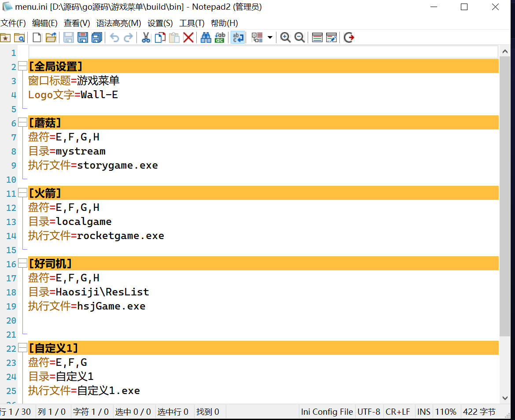Collapse the [好司机] section fold
515x420 pixels.
(22, 263)
